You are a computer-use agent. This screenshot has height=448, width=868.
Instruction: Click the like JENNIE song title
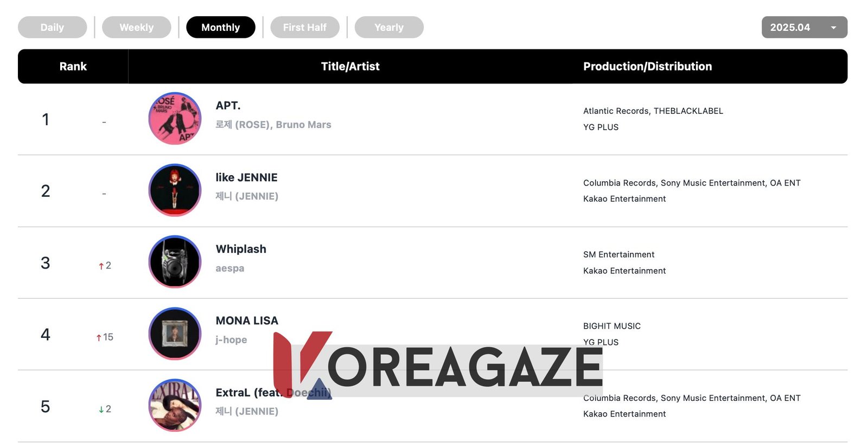tap(246, 177)
